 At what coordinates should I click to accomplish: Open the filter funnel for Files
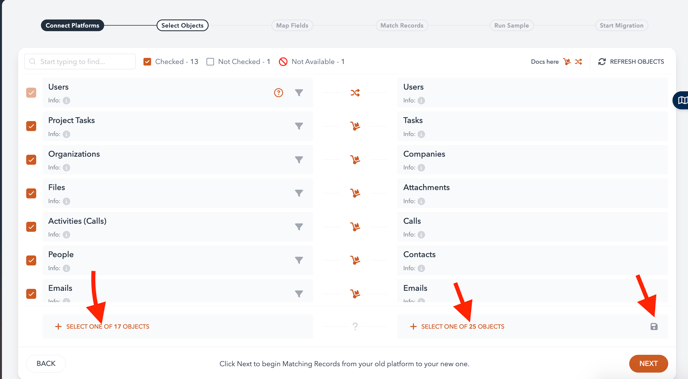(x=299, y=193)
